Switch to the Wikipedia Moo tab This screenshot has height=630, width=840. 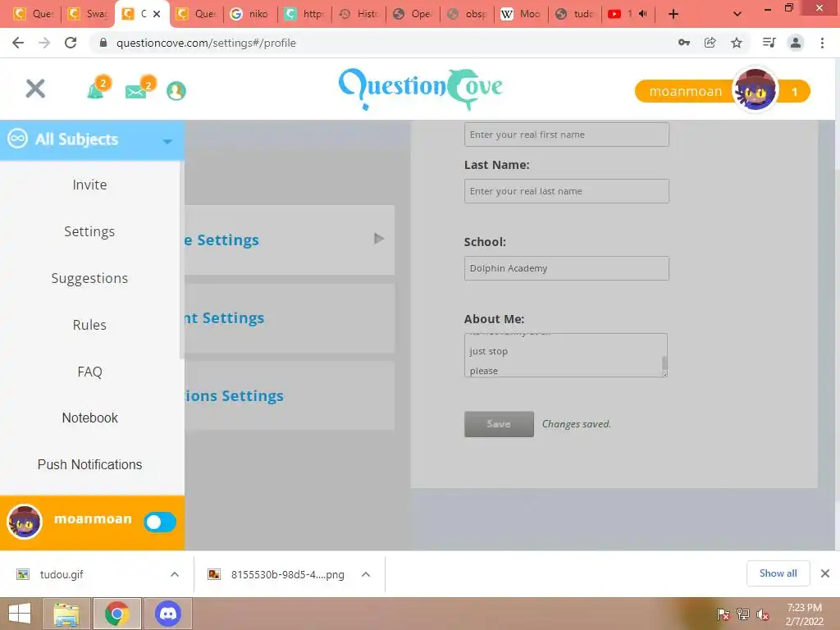coord(522,14)
